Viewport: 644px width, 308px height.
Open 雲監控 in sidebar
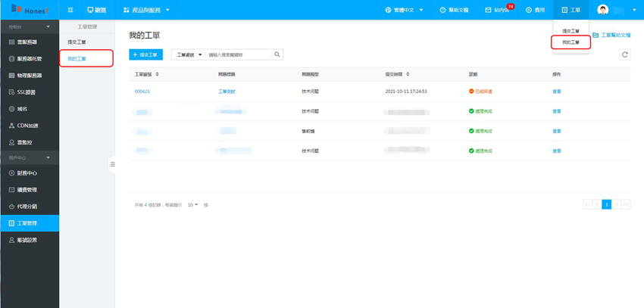click(30, 142)
